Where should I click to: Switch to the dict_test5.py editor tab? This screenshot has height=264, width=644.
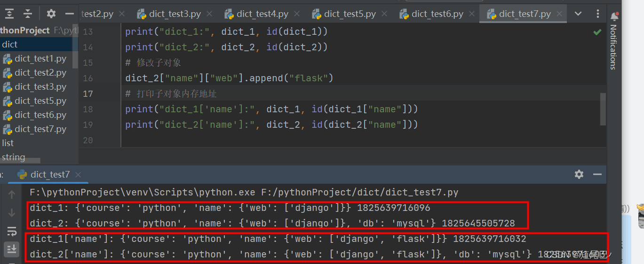click(350, 14)
